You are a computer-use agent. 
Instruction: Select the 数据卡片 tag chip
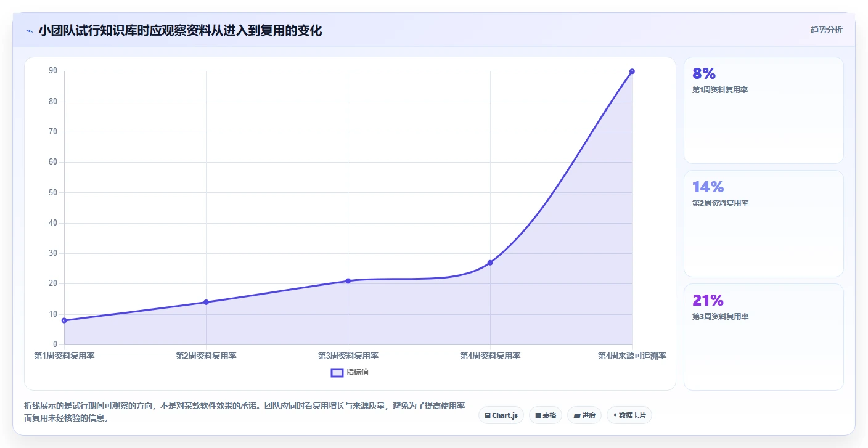(x=629, y=415)
